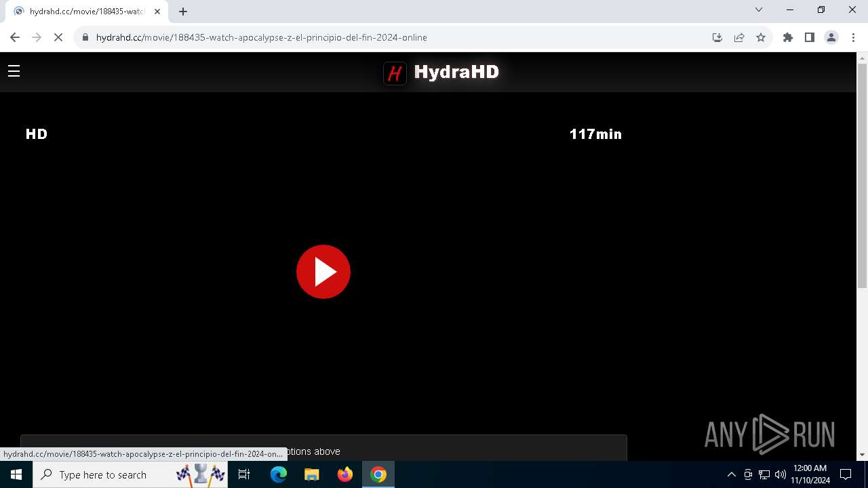Click the HydraHD logo
The width and height of the screenshot is (868, 488).
pyautogui.click(x=441, y=72)
